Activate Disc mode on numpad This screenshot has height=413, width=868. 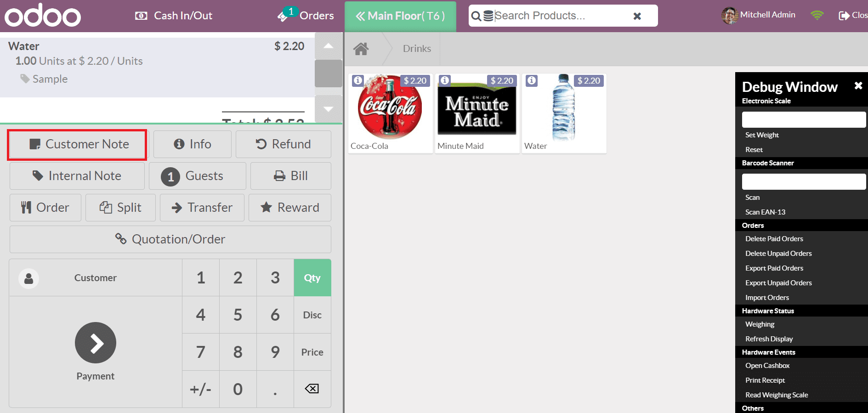pos(312,315)
